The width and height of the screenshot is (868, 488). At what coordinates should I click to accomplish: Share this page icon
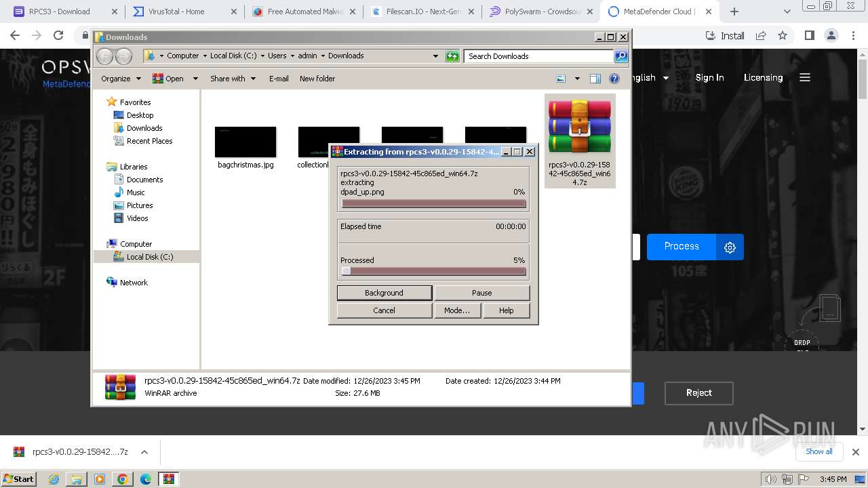761,36
